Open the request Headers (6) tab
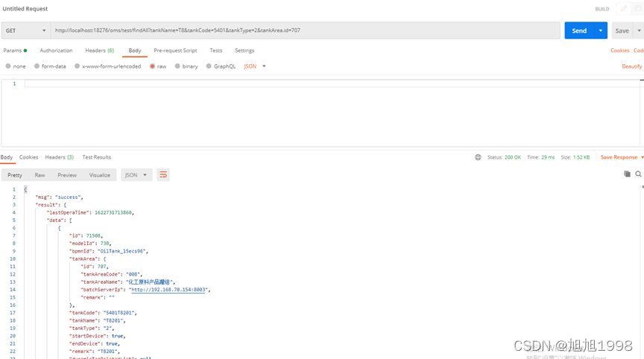Image resolution: width=644 pixels, height=359 pixels. point(99,51)
